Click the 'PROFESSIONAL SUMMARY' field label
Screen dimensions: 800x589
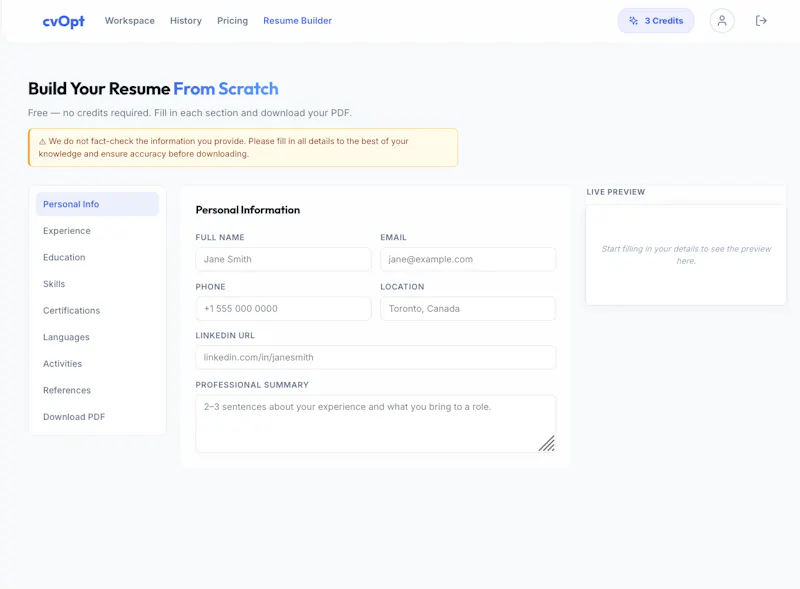(x=252, y=385)
